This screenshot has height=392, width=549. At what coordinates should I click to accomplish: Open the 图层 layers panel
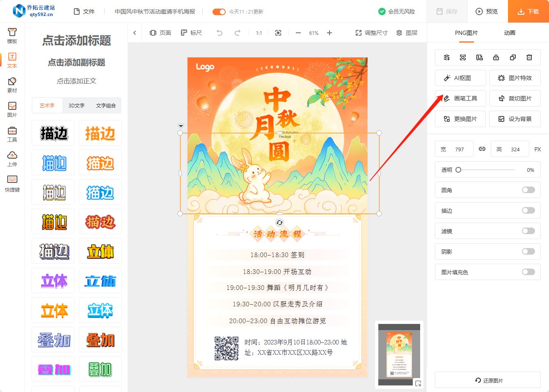[407, 33]
